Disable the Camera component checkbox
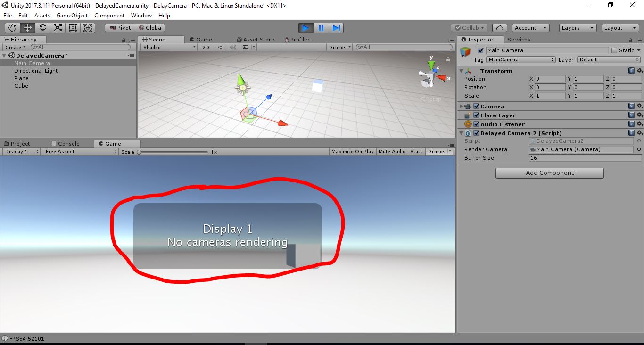 click(x=476, y=107)
